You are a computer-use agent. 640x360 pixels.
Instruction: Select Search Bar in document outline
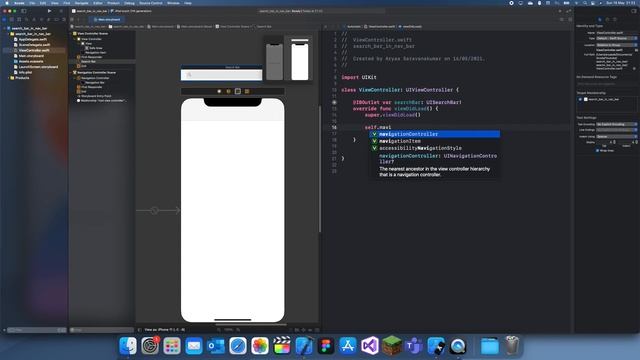pos(88,61)
